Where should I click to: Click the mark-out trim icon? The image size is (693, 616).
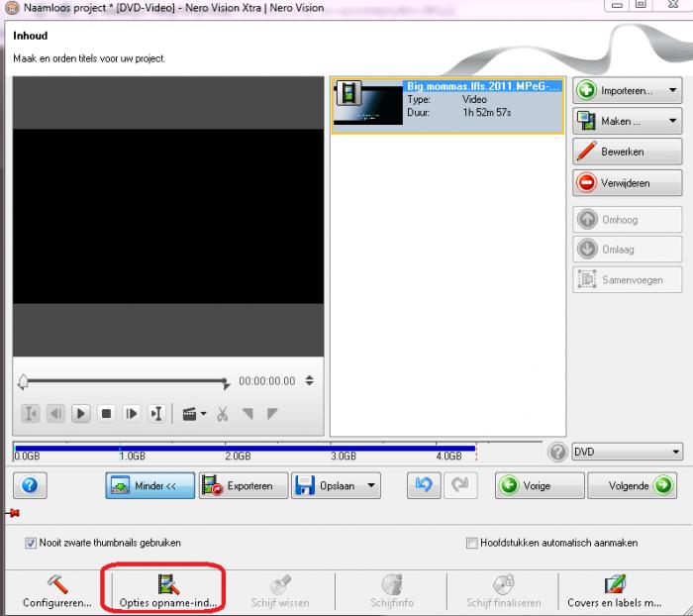(272, 414)
